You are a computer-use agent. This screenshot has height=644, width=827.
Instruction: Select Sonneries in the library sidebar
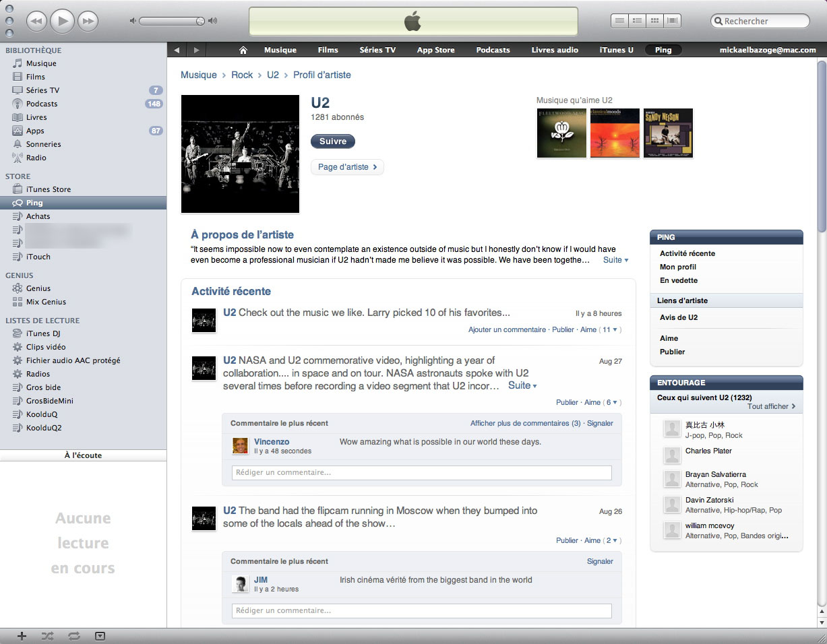pyautogui.click(x=44, y=144)
